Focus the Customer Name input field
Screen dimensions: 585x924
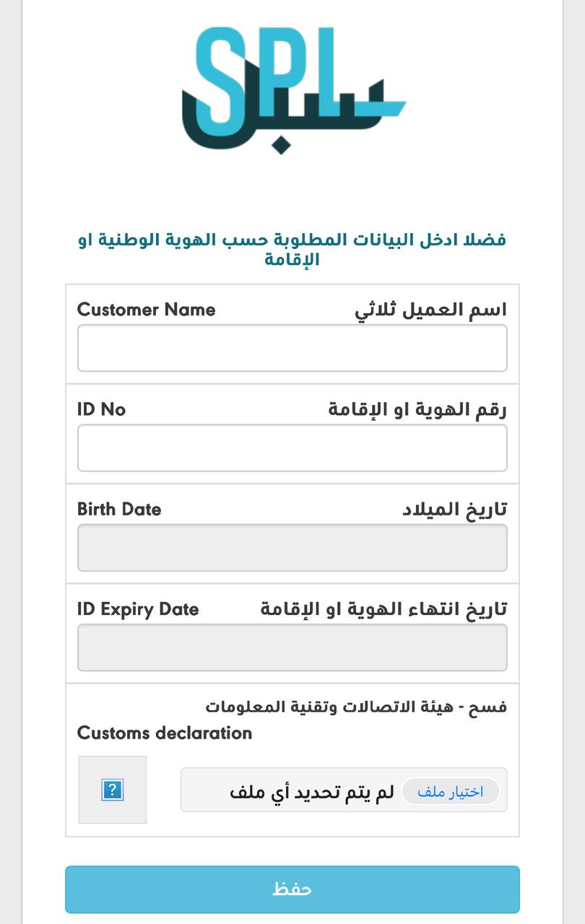[292, 348]
